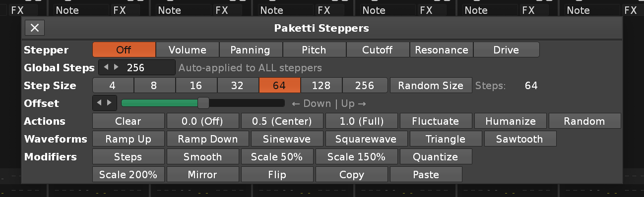The image size is (644, 197).
Task: Set stepper to Off
Action: tap(124, 49)
